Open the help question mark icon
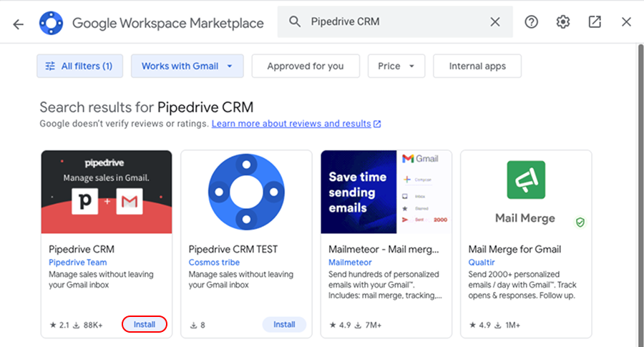Viewport: 644px width, 347px height. [531, 22]
